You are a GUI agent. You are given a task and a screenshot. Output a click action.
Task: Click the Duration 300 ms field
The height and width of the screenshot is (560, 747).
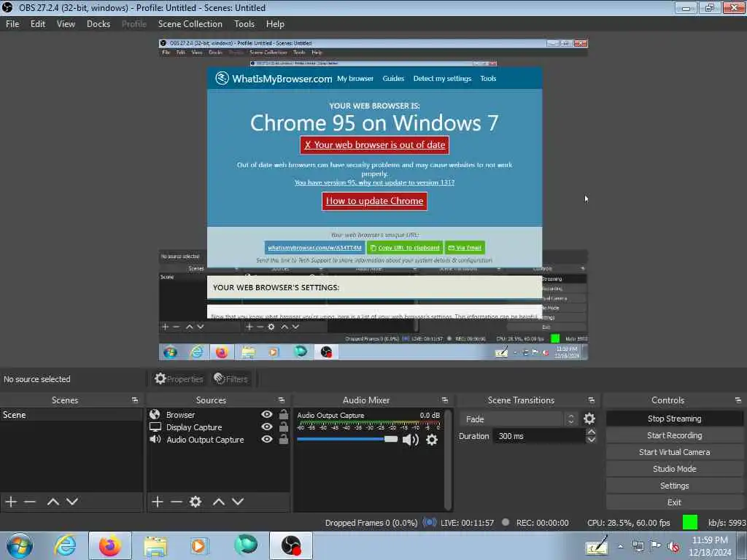[x=538, y=436]
